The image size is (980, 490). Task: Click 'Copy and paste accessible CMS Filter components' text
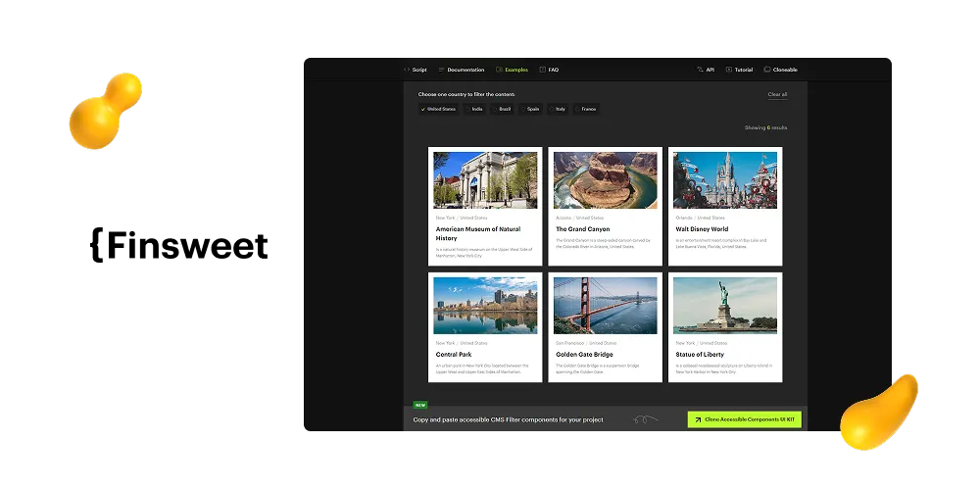pos(508,420)
